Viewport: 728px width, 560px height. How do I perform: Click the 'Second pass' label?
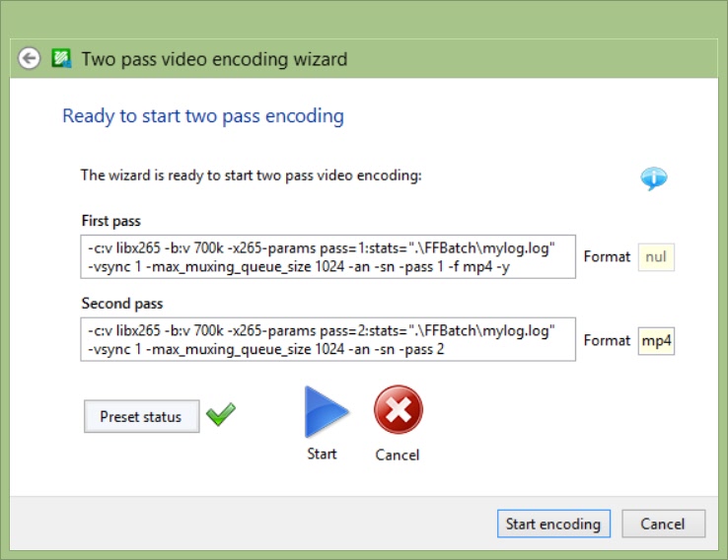(x=122, y=304)
